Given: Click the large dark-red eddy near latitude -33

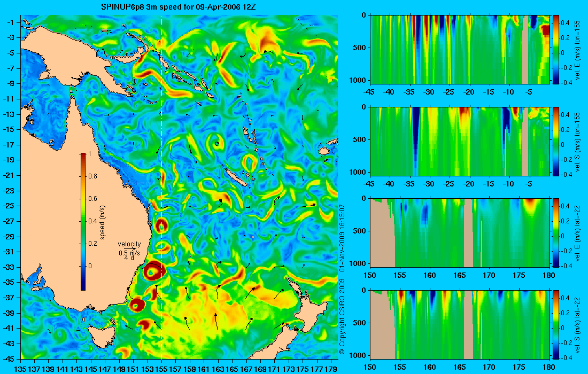Looking at the screenshot, I should pyautogui.click(x=154, y=271).
